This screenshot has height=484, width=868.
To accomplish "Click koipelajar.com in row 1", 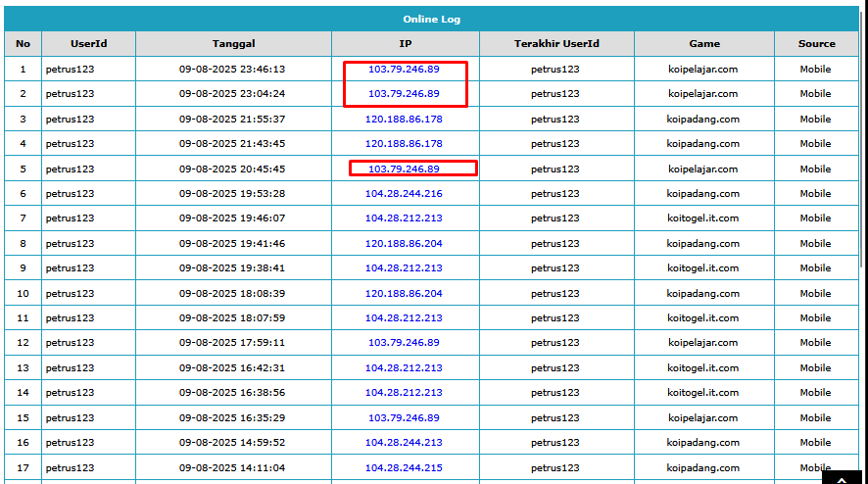I will 703,70.
